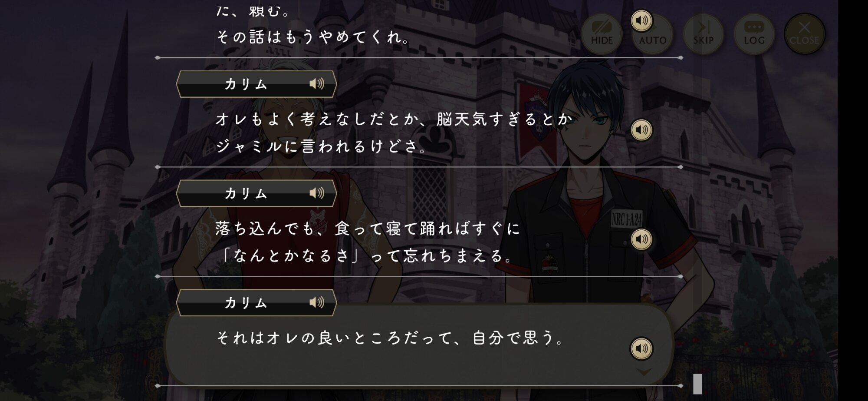Skip the story with SKIP button
868x401 pixels.
point(704,33)
